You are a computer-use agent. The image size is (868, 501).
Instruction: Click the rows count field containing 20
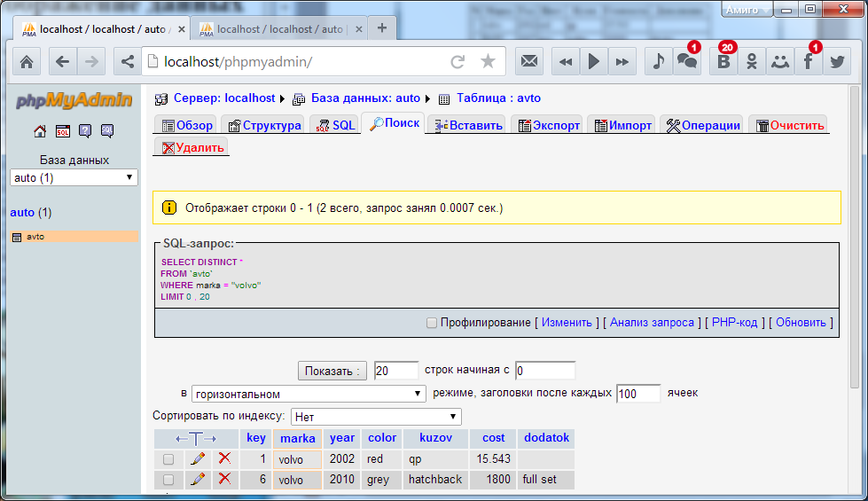(395, 370)
